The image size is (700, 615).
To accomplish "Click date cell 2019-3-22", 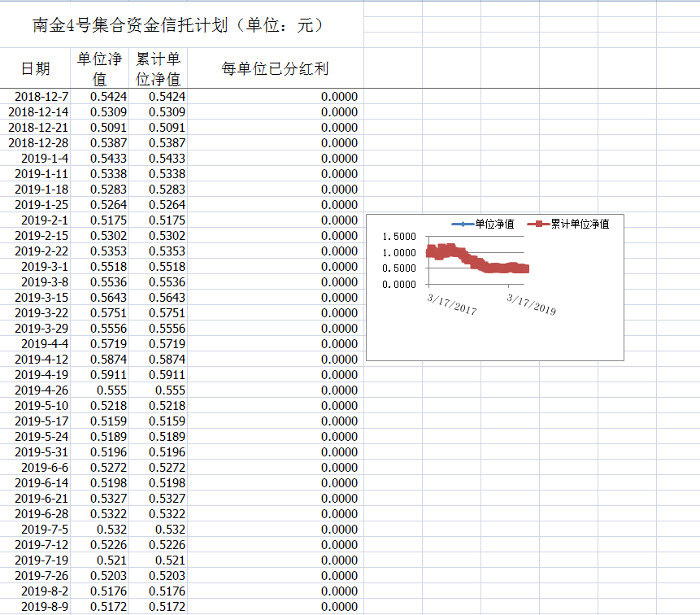I will (35, 312).
